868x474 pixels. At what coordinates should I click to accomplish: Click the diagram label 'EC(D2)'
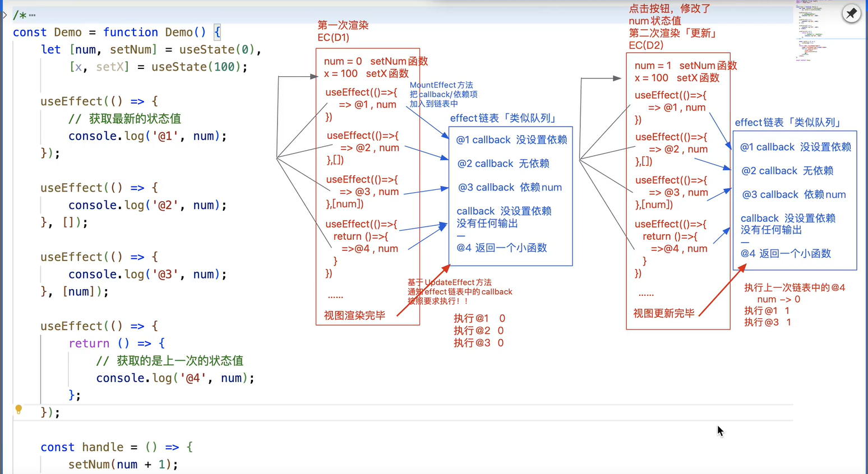pyautogui.click(x=646, y=45)
